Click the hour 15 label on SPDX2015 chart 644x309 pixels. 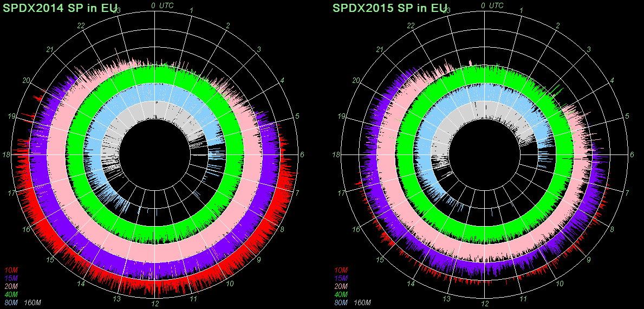381,260
